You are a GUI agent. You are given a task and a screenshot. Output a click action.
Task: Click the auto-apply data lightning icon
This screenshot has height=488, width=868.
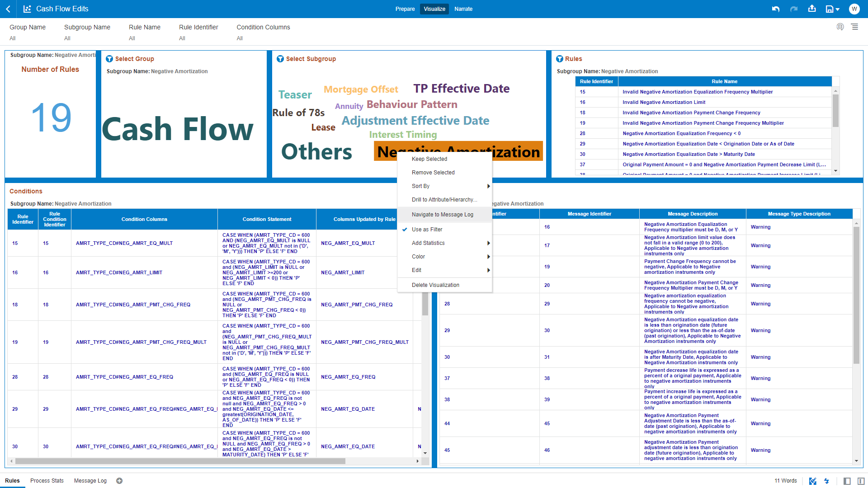point(826,481)
